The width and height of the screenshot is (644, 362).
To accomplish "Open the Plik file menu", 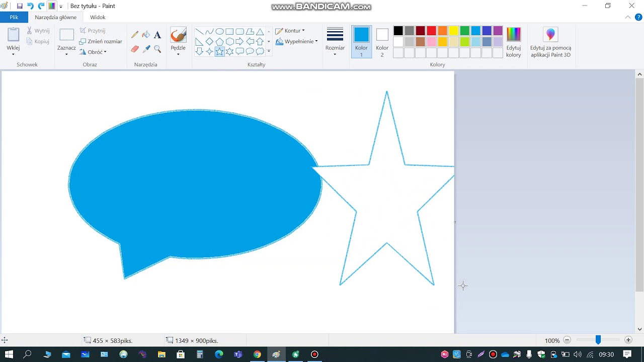I will pos(14,17).
